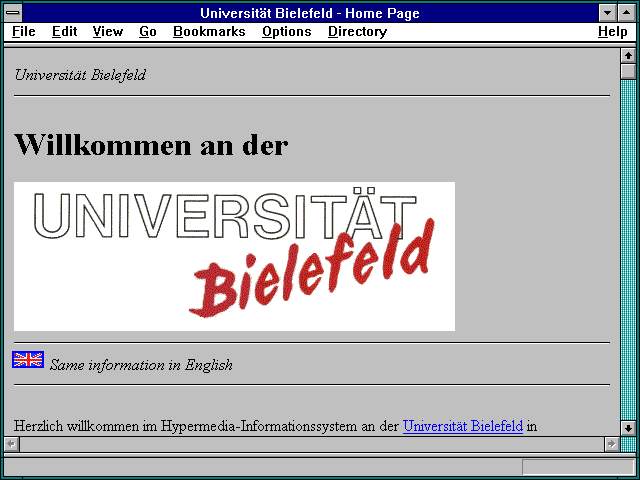Maximize the browser window
Viewport: 640px width, 480px height.
coord(627,13)
